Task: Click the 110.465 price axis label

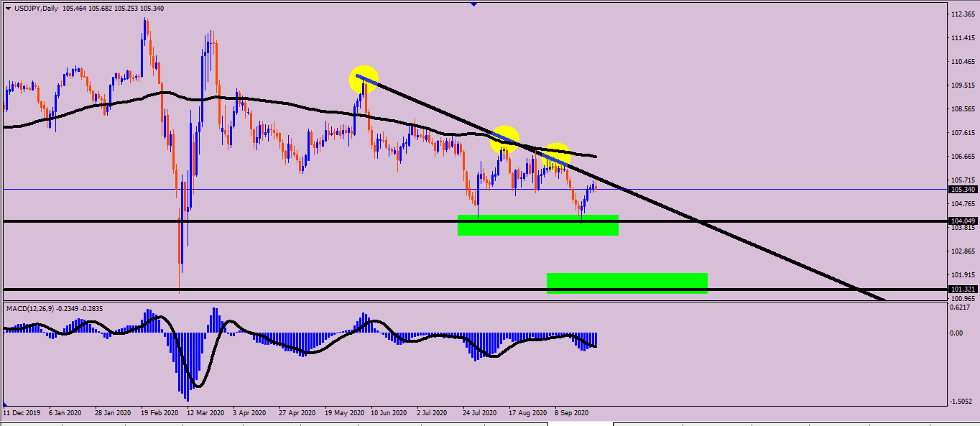Action: click(961, 62)
